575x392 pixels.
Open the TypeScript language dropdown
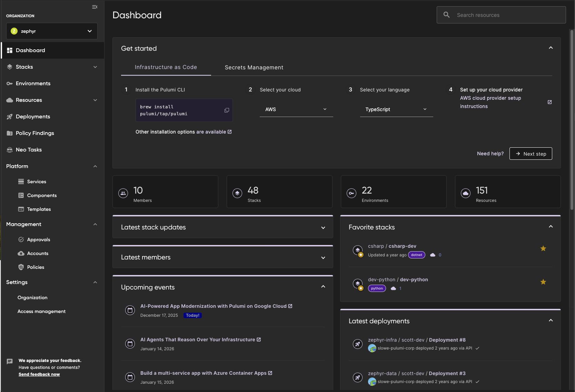coord(396,109)
